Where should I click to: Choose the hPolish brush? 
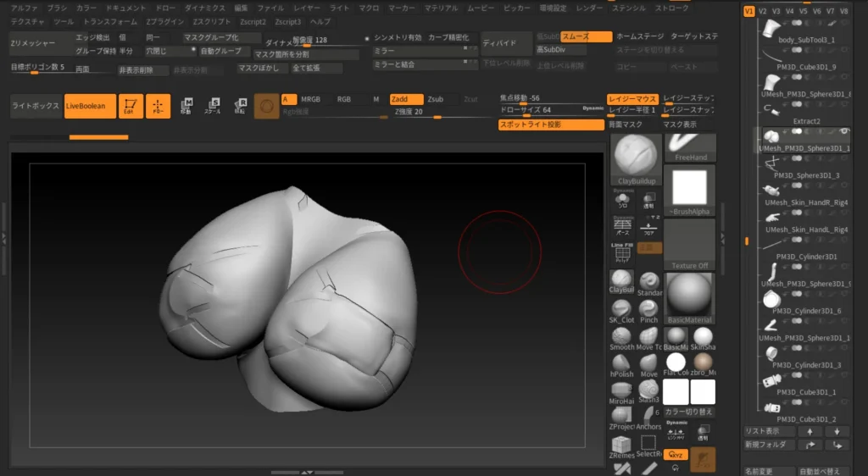[621, 363]
